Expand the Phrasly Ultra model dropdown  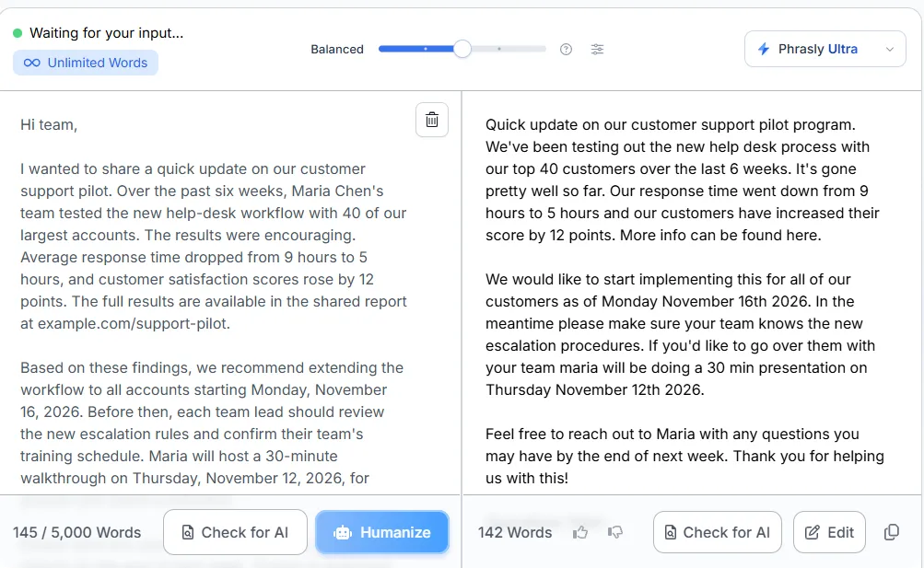(825, 49)
